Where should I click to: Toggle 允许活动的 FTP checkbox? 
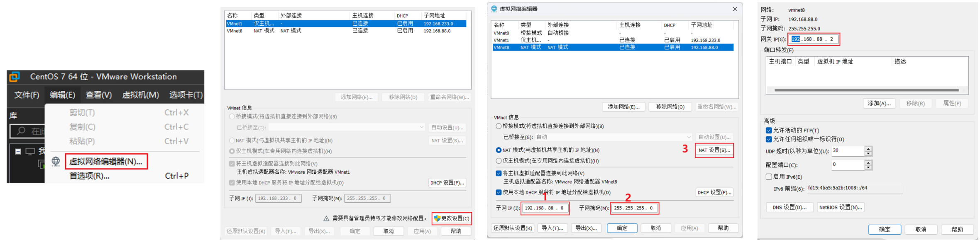point(769,130)
